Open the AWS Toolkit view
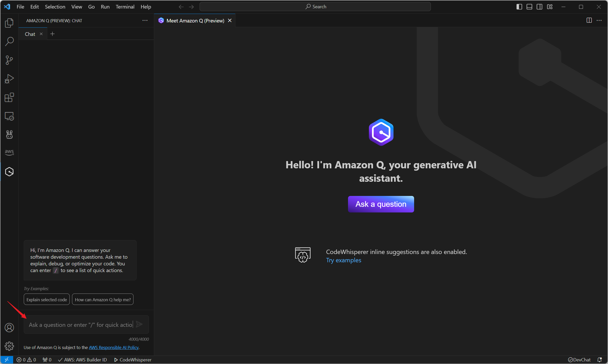The height and width of the screenshot is (364, 608). tap(9, 152)
